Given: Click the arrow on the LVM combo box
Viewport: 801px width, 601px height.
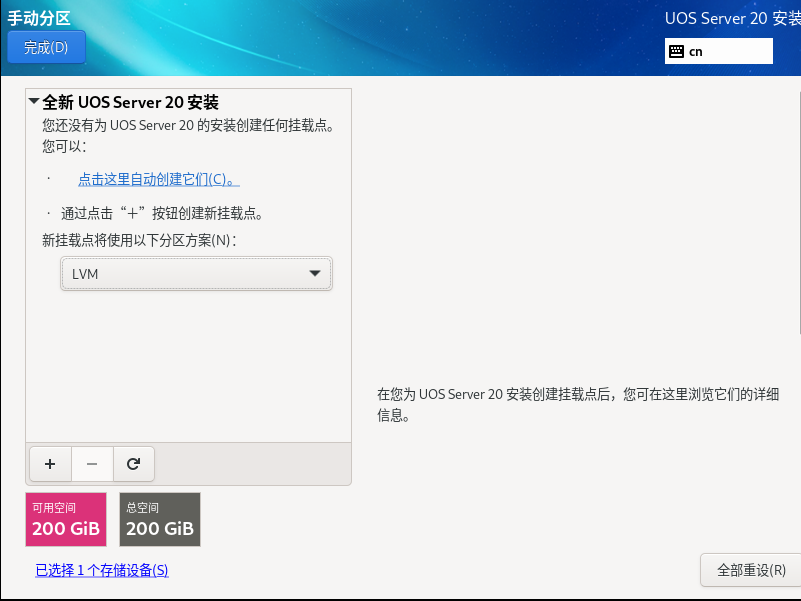Looking at the screenshot, I should point(317,273).
